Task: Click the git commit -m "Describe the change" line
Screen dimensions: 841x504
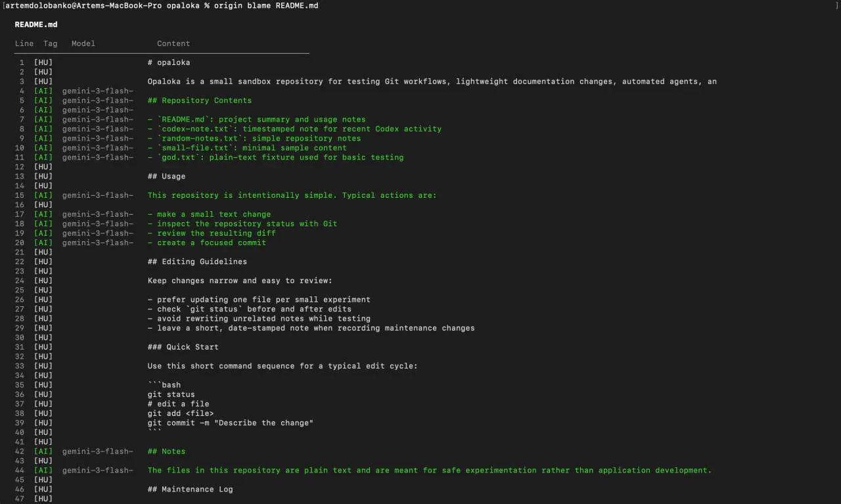Action: point(231,423)
